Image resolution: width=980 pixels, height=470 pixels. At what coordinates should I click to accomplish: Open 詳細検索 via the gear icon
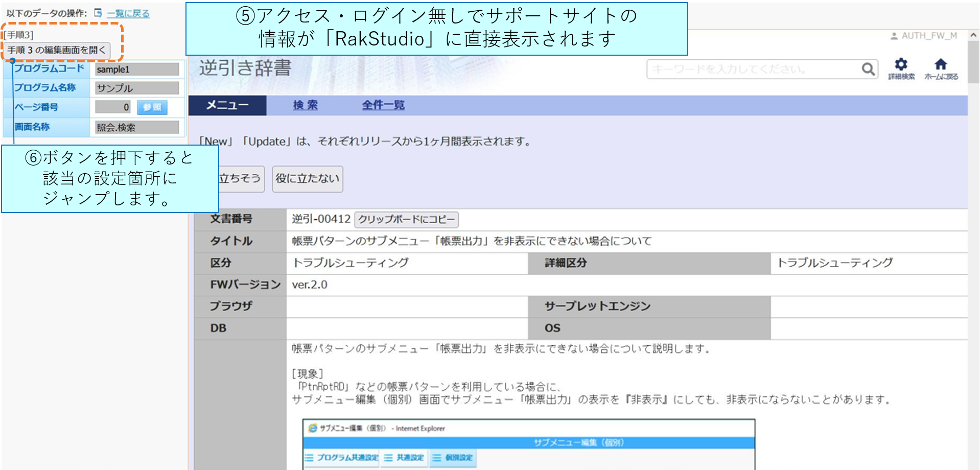click(901, 64)
